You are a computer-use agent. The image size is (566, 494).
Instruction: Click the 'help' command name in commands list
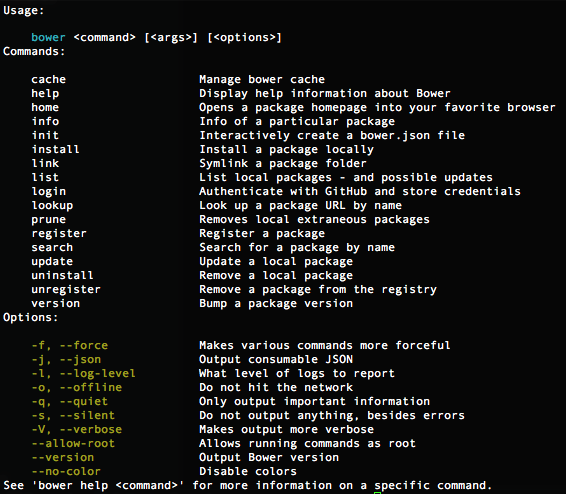45,94
